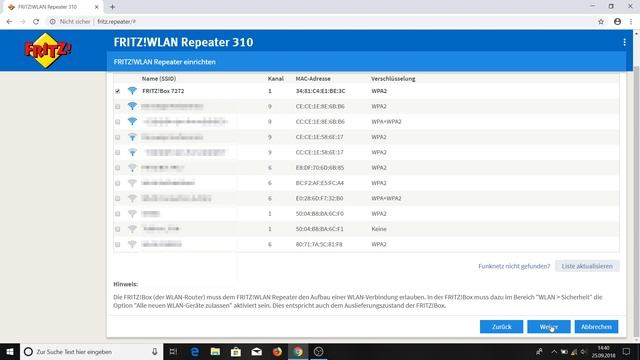
Task: Click the Zurück button
Action: coord(501,327)
